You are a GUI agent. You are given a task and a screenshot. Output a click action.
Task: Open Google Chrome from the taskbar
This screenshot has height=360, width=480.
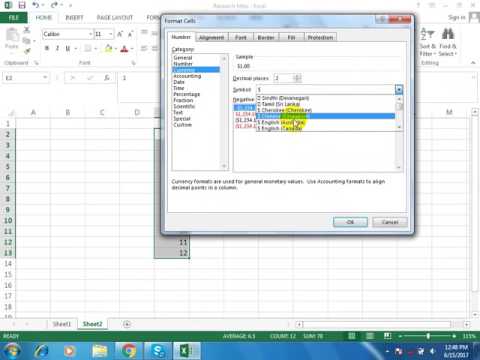coord(129,351)
